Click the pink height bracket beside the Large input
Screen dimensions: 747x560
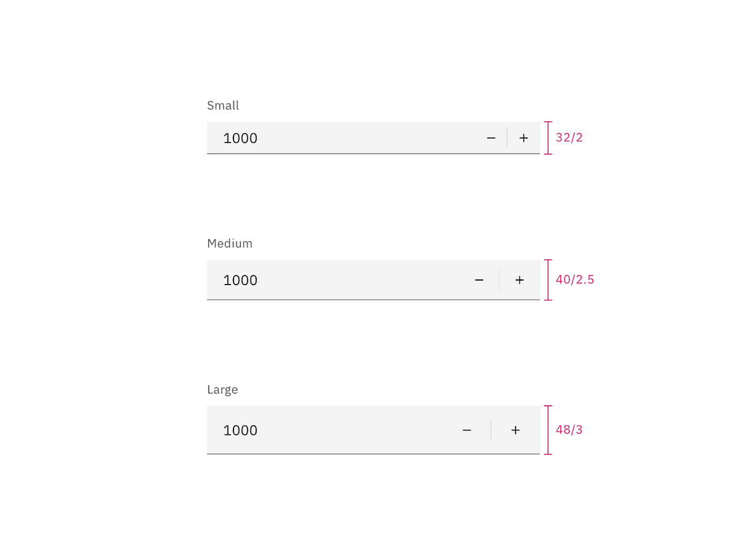(548, 430)
